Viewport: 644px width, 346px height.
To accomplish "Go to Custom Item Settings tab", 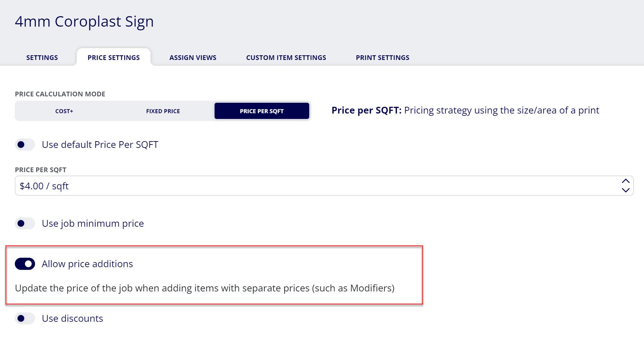I will (286, 58).
